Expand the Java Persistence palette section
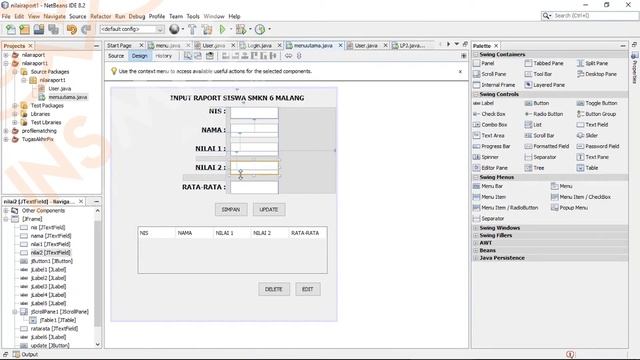Image resolution: width=640 pixels, height=360 pixels. tap(476, 258)
